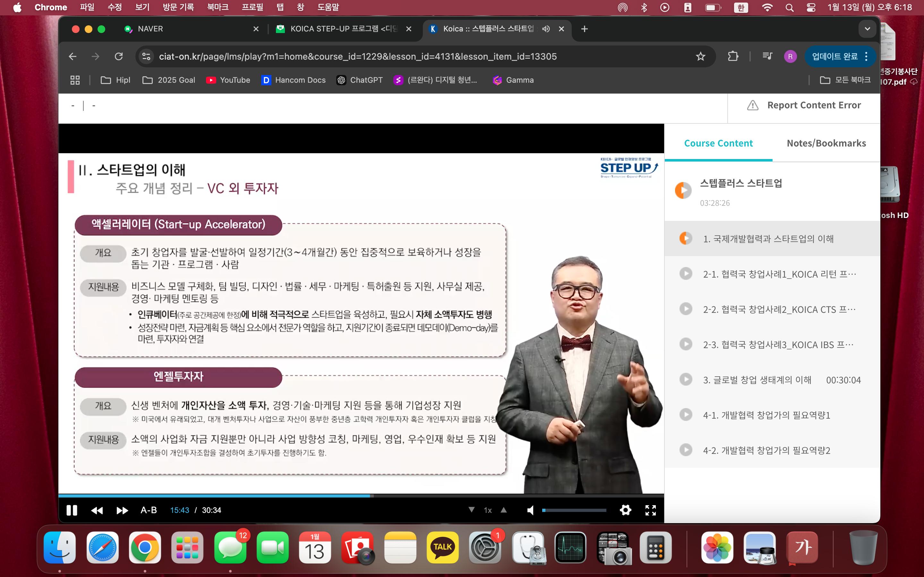Click Report Content Error link

tap(814, 105)
